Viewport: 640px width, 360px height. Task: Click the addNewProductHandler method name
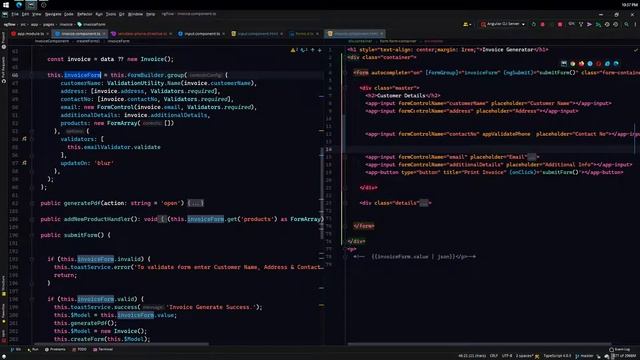click(x=97, y=219)
